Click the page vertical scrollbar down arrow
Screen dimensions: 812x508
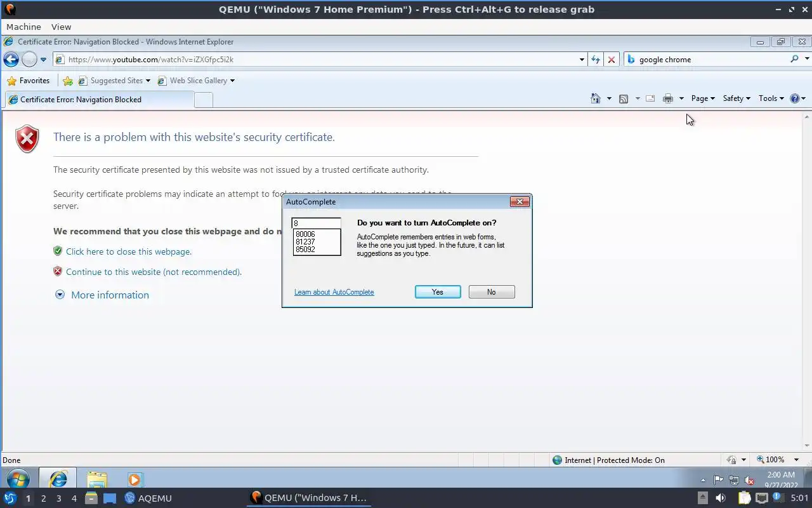807,446
